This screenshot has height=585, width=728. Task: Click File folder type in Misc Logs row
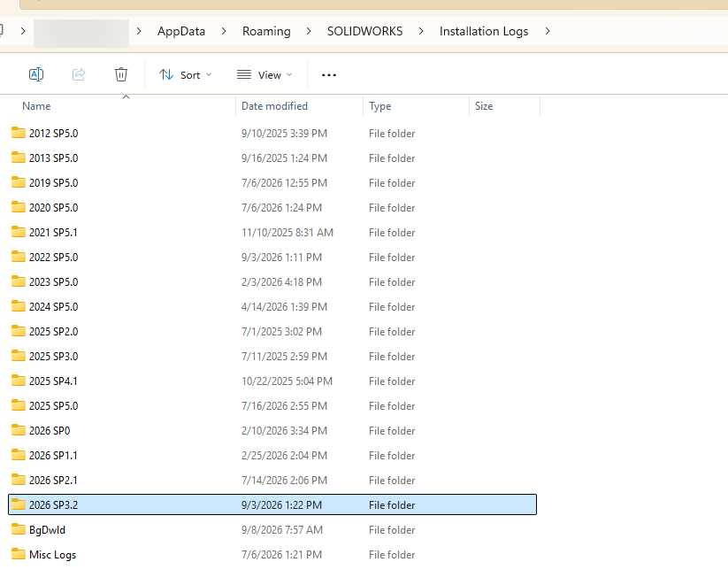tap(392, 555)
